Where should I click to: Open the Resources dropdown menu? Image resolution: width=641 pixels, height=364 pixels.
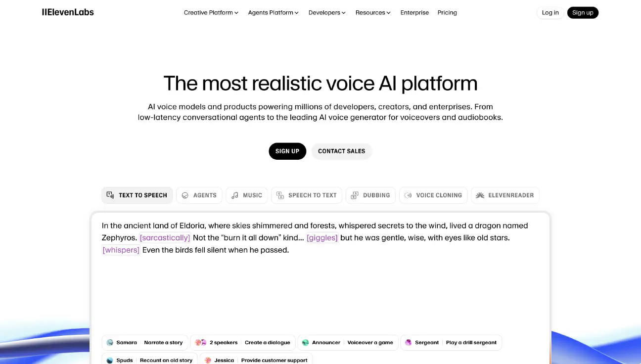point(373,12)
